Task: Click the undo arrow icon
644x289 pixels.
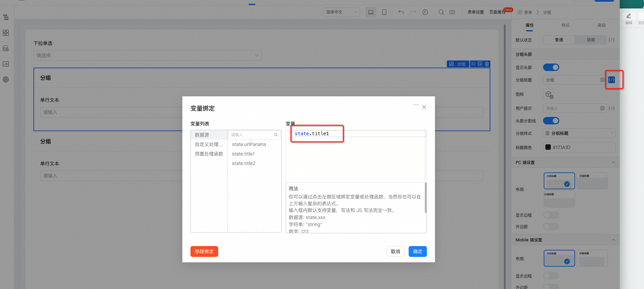Action: click(401, 12)
